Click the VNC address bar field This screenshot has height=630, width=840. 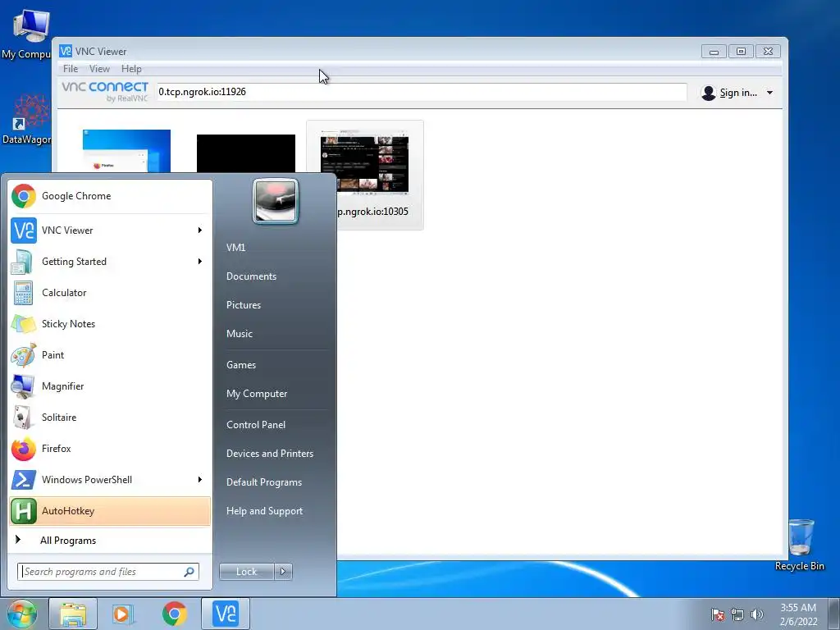tap(421, 92)
